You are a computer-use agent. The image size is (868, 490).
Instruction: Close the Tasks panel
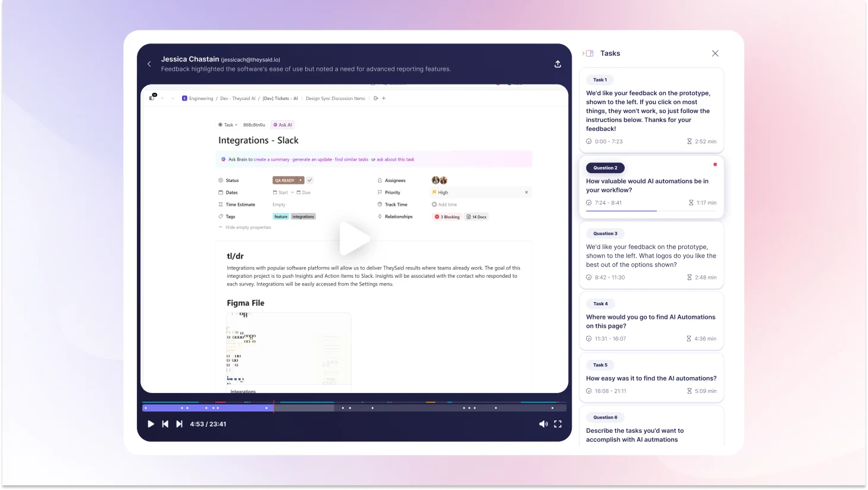tap(715, 54)
